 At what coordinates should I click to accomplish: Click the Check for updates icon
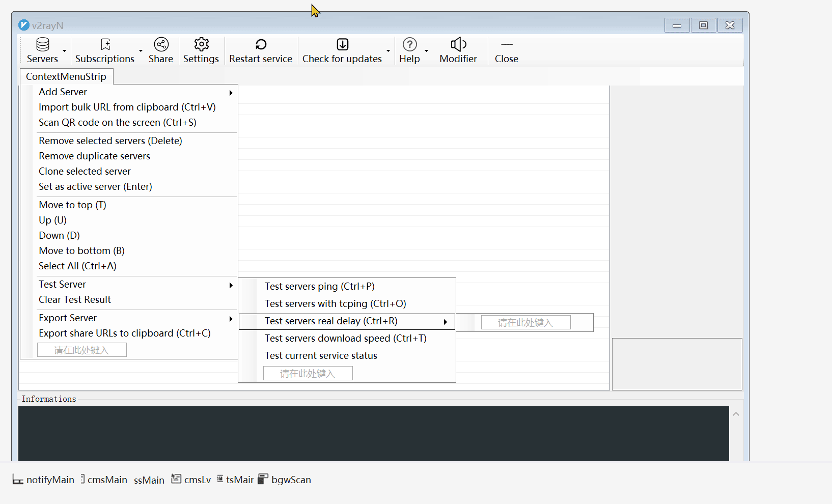(342, 45)
